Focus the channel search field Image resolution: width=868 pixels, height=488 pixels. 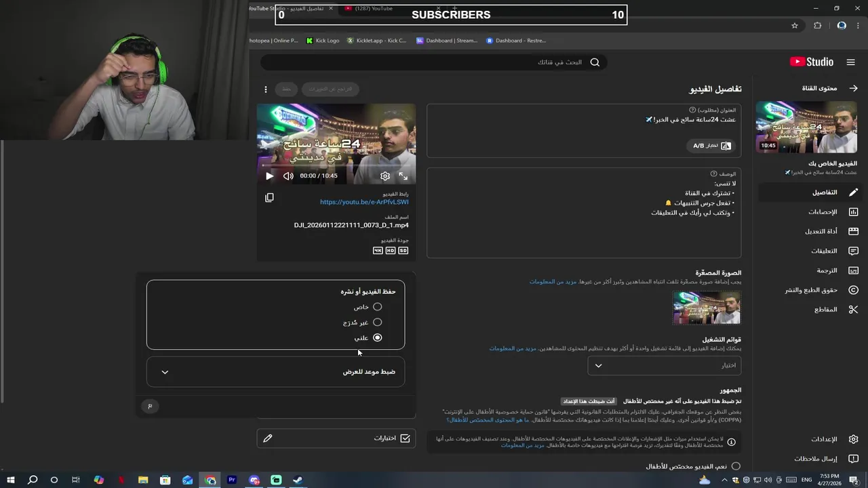tap(434, 62)
